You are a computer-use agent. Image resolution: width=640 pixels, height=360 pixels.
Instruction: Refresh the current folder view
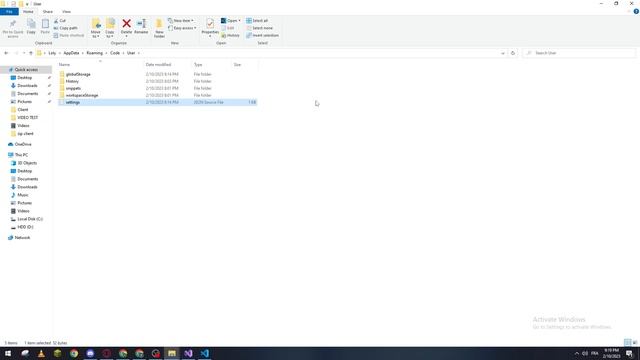513,53
